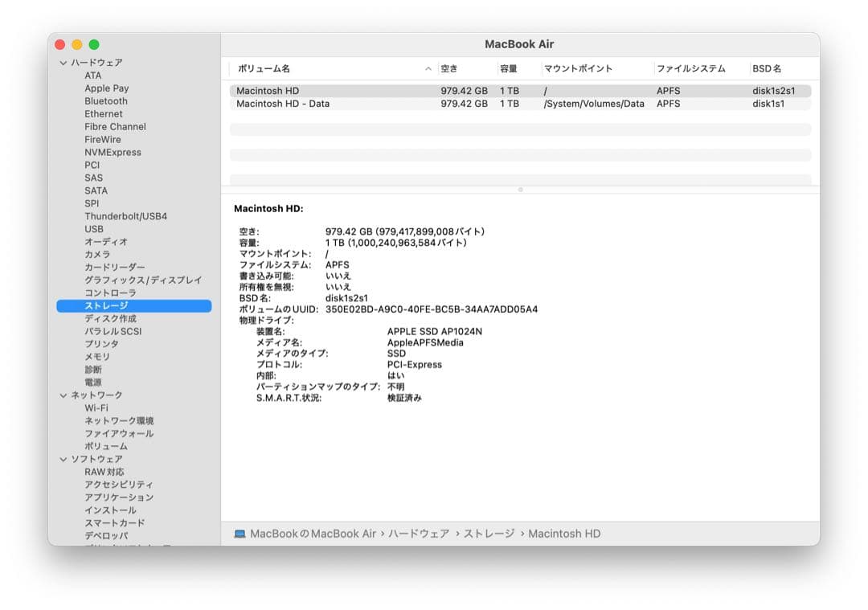Minimize the window with yellow button
Viewport: 868px width, 610px height.
pyautogui.click(x=77, y=45)
